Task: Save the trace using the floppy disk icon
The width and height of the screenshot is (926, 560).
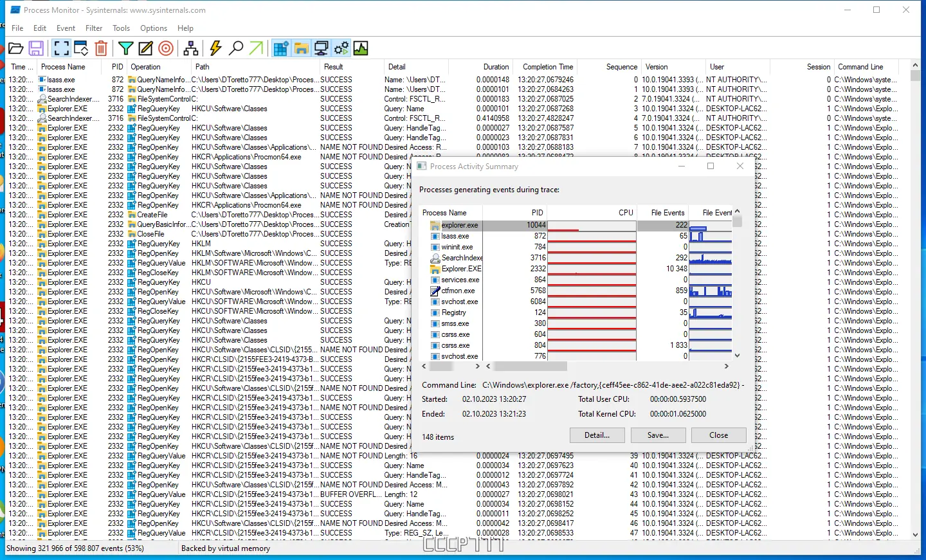Action: click(x=36, y=48)
